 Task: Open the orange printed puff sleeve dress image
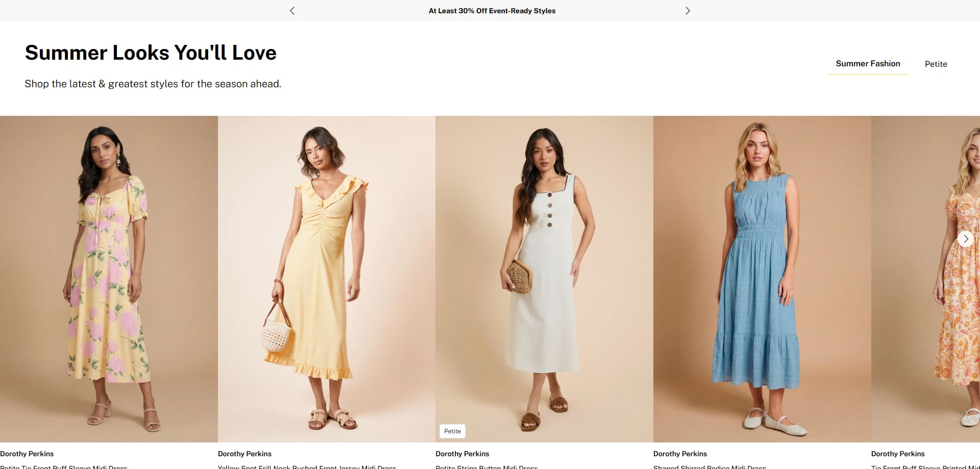pyautogui.click(x=925, y=279)
